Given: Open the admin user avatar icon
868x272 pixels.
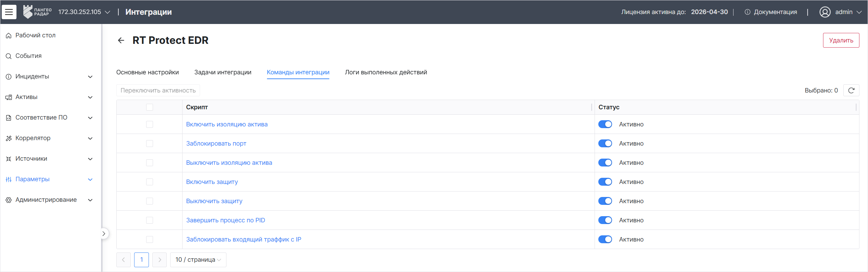Looking at the screenshot, I should coord(825,12).
